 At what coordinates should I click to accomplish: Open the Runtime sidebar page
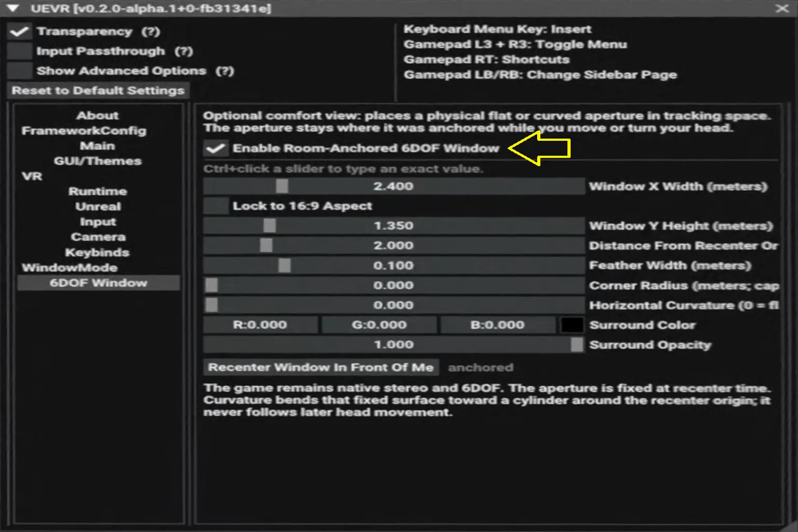[98, 191]
